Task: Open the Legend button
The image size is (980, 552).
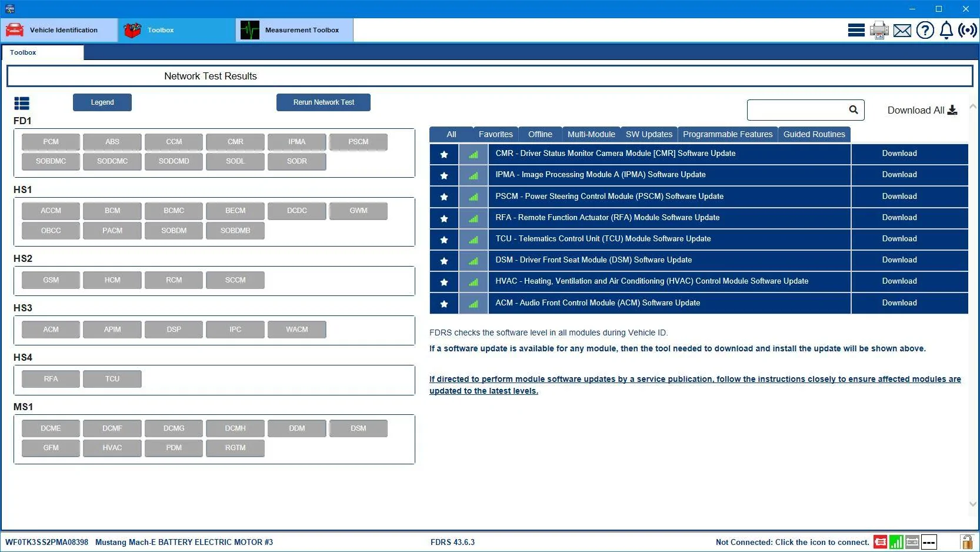Action: 102,102
